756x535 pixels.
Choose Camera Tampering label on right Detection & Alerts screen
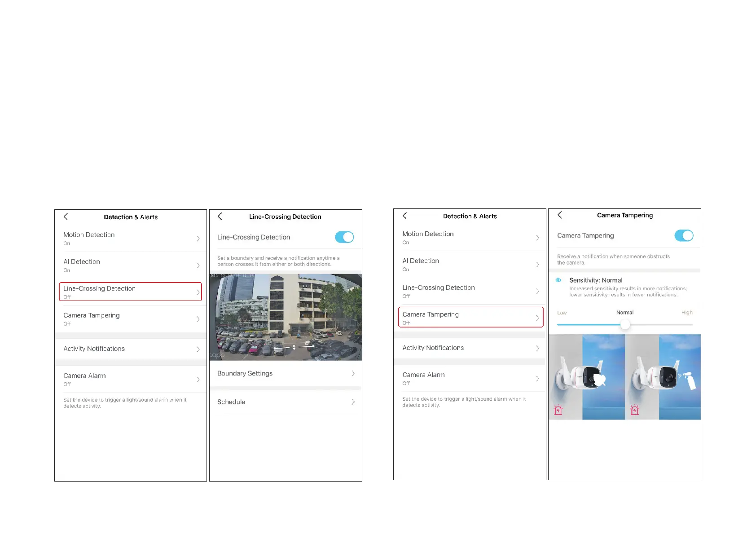(x=431, y=314)
